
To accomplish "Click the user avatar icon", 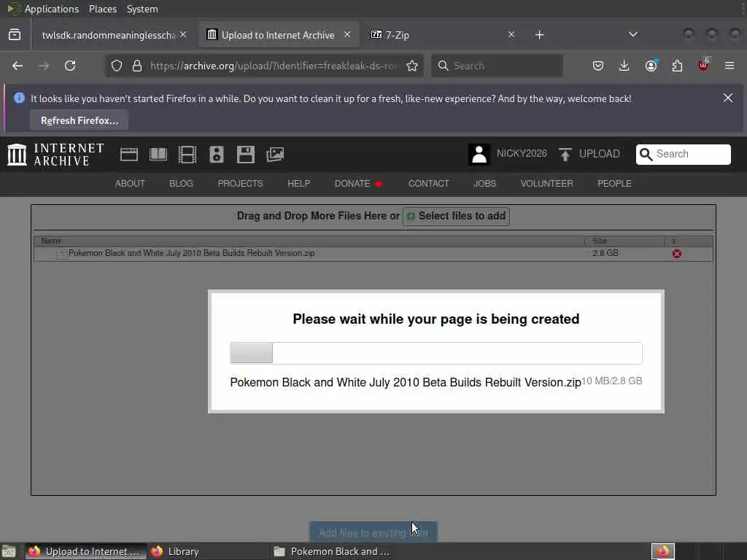I will click(x=479, y=155).
